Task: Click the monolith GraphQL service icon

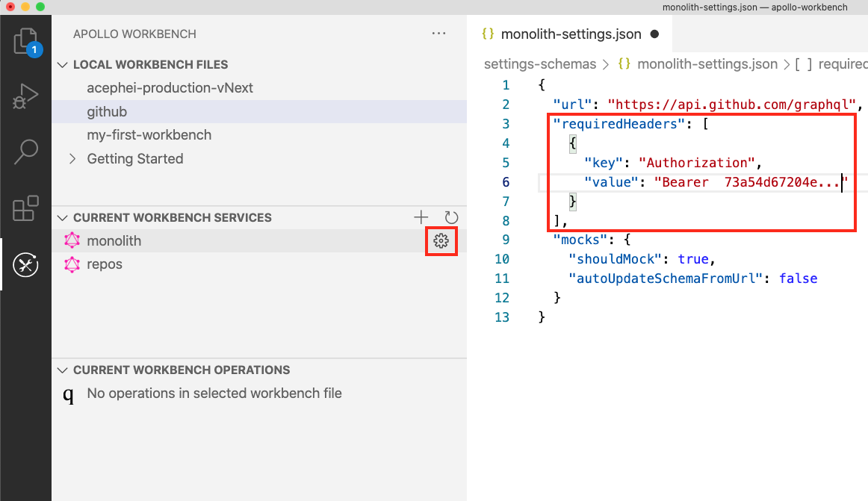Action: pyautogui.click(x=72, y=241)
